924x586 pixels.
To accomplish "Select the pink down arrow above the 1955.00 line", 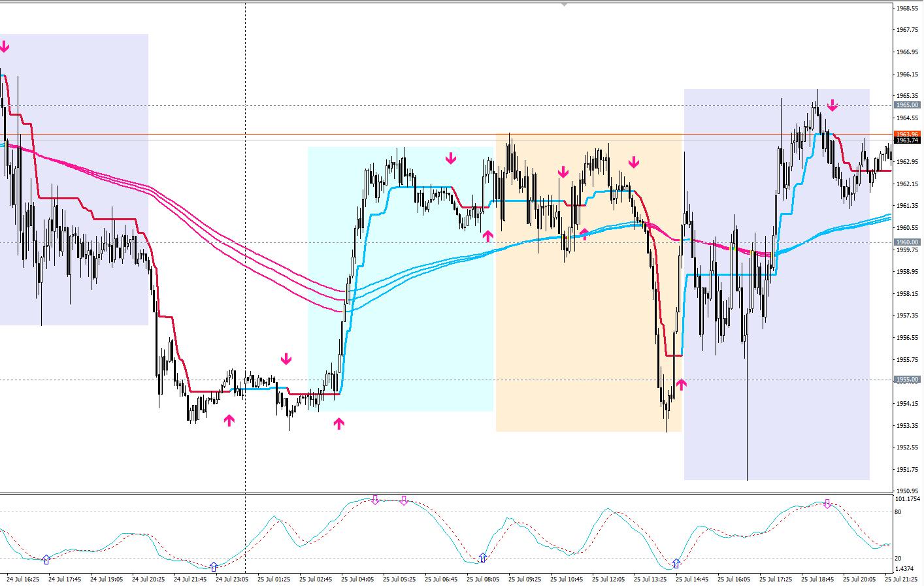I will 286,359.
